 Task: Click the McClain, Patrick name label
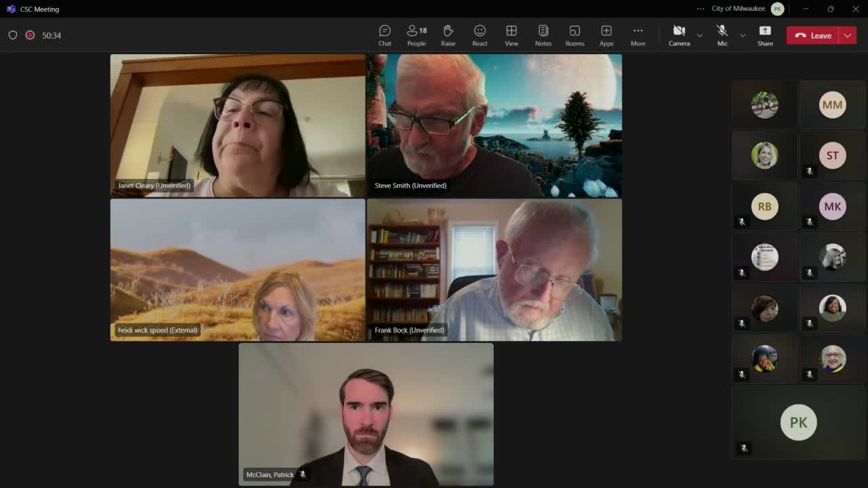point(270,474)
